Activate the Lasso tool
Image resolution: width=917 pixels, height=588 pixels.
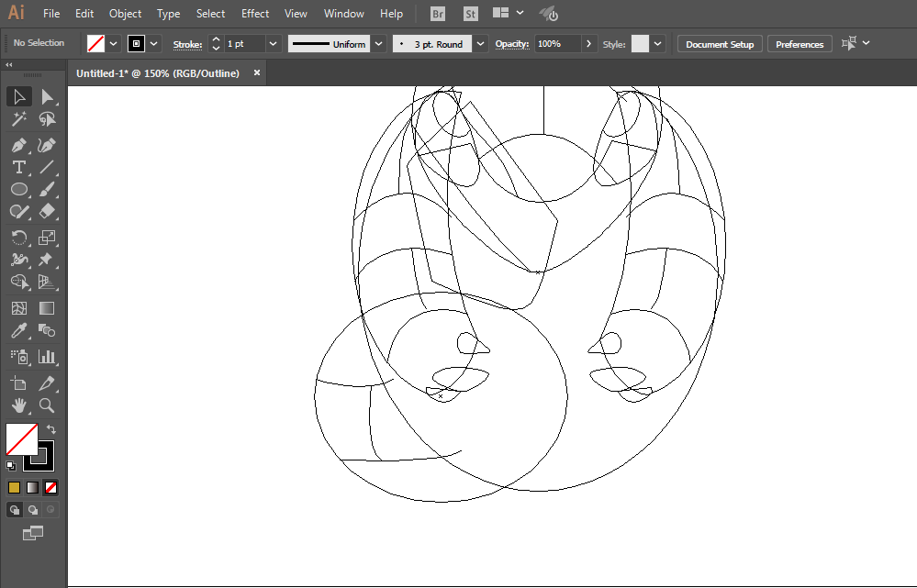[47, 119]
